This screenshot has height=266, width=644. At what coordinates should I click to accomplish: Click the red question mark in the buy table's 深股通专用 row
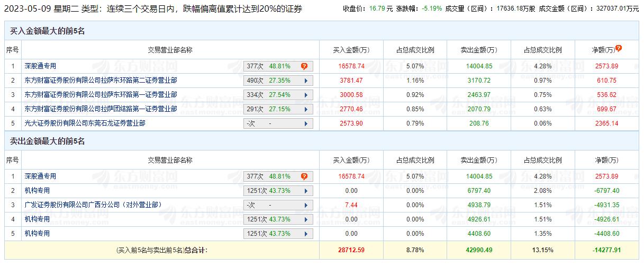click(x=304, y=66)
